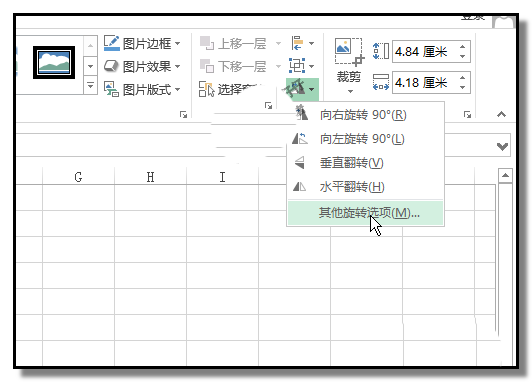The height and width of the screenshot is (382, 532).
Task: Choose Flip Horizontal (水平翻转)
Action: click(366, 187)
